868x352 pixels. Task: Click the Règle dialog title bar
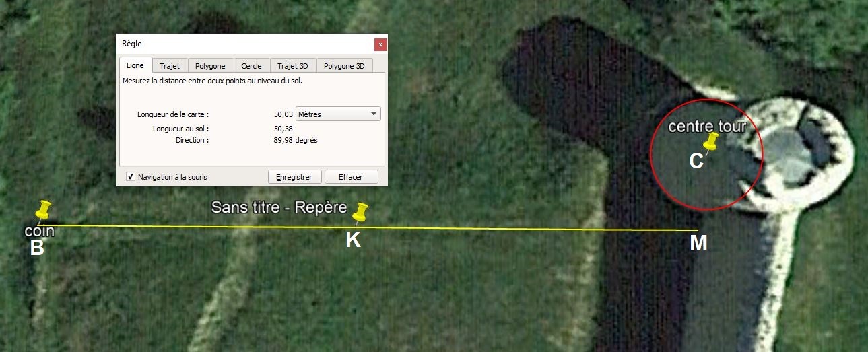tap(246, 44)
